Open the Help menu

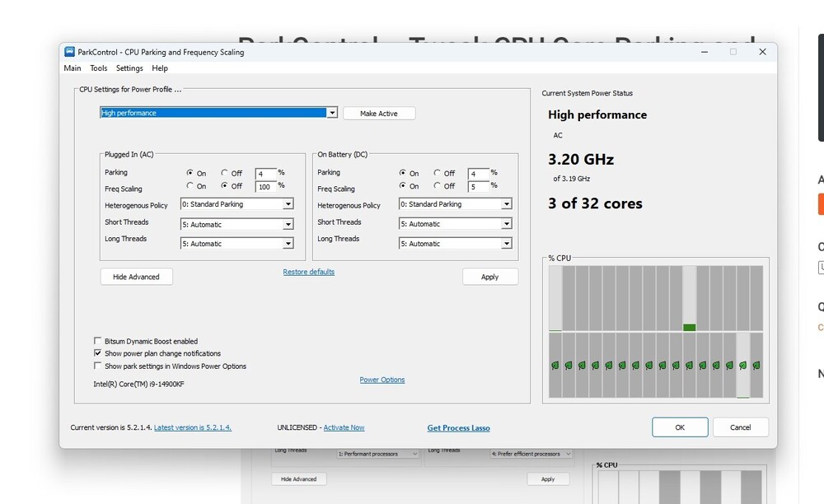tap(160, 68)
